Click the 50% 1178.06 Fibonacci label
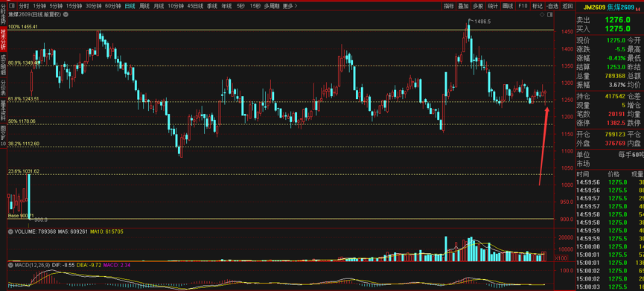 22,121
